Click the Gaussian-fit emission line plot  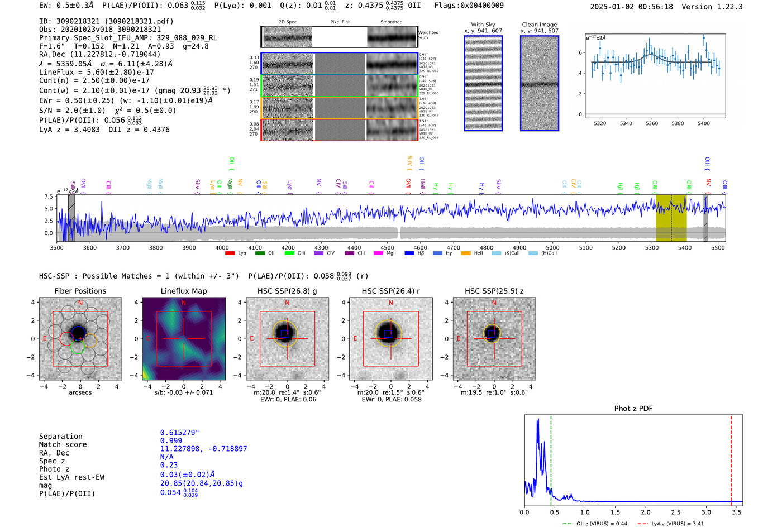pyautogui.click(x=655, y=76)
